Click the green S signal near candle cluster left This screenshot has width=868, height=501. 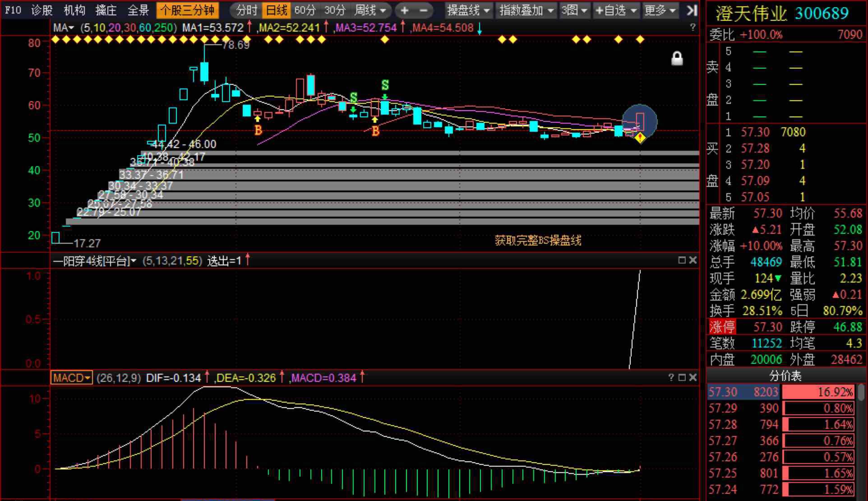[353, 97]
